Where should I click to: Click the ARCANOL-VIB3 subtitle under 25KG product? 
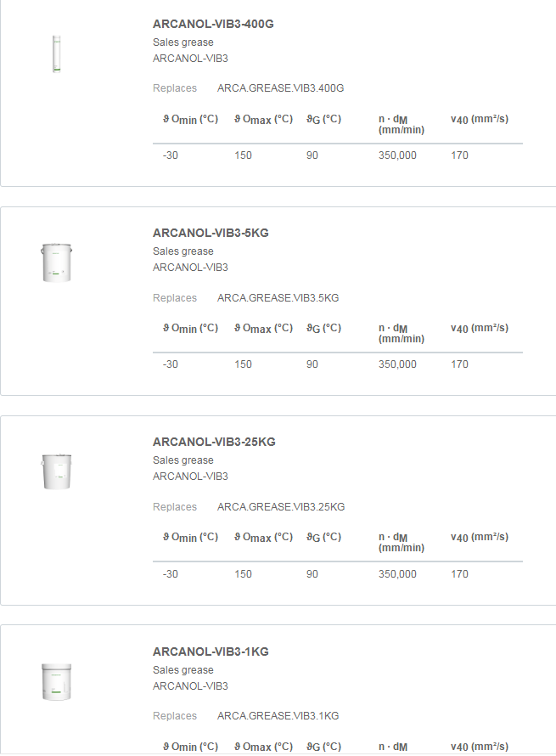pyautogui.click(x=190, y=477)
